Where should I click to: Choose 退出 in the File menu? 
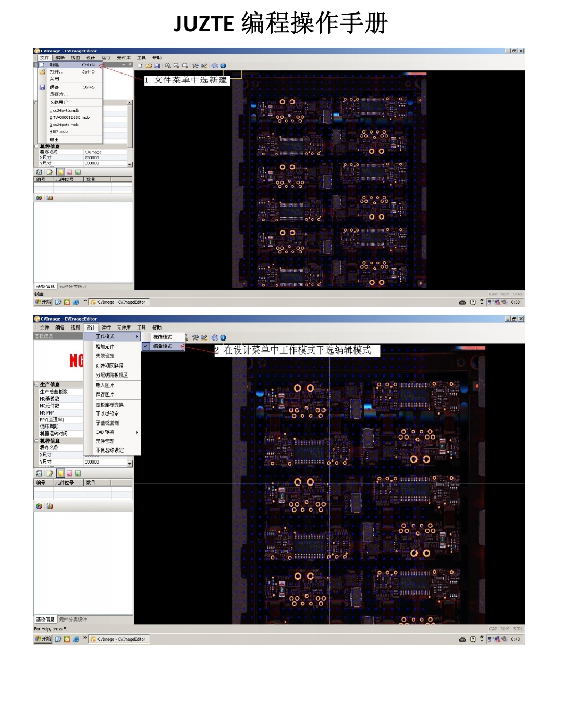[70, 140]
